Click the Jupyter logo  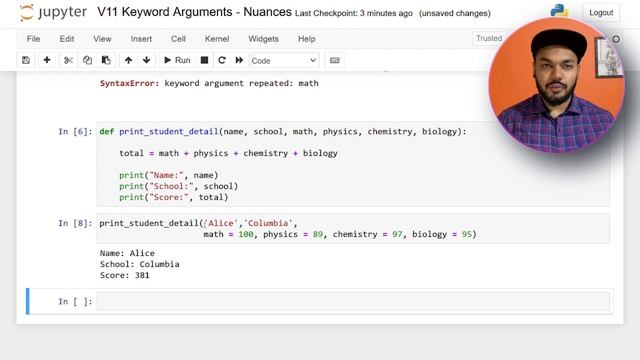click(x=53, y=12)
